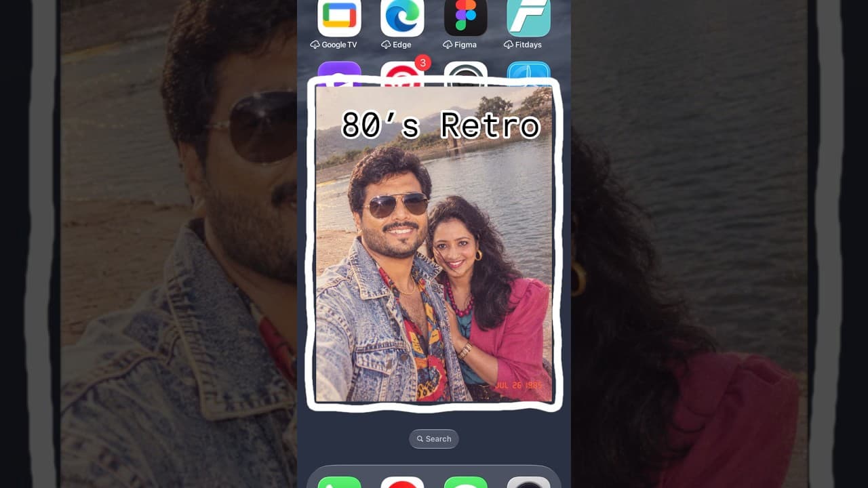Open the Figma app
The image size is (868, 488).
pos(465,17)
